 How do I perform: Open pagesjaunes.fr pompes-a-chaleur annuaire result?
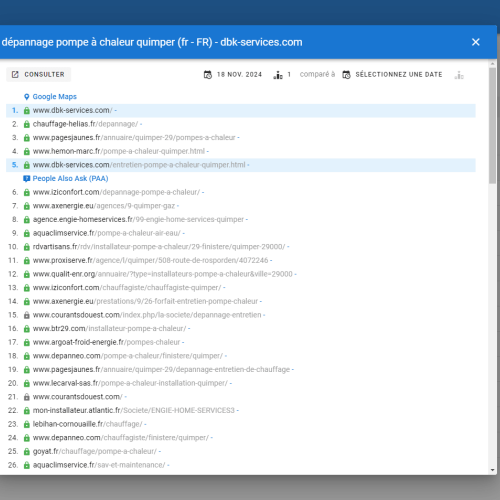point(134,137)
